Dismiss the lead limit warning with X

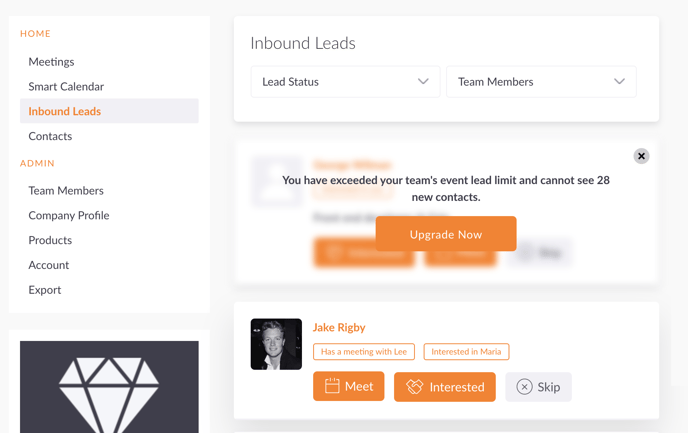point(641,156)
